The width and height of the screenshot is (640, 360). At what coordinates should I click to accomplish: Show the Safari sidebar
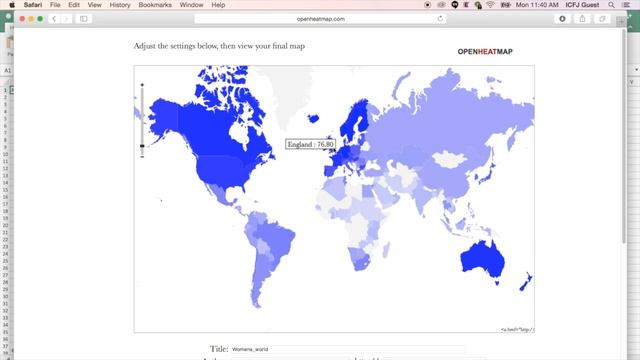(x=84, y=19)
